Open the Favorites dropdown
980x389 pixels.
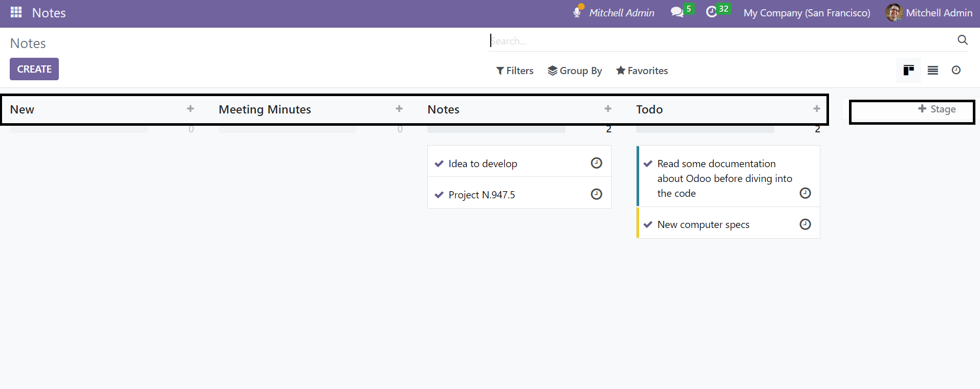click(x=642, y=71)
